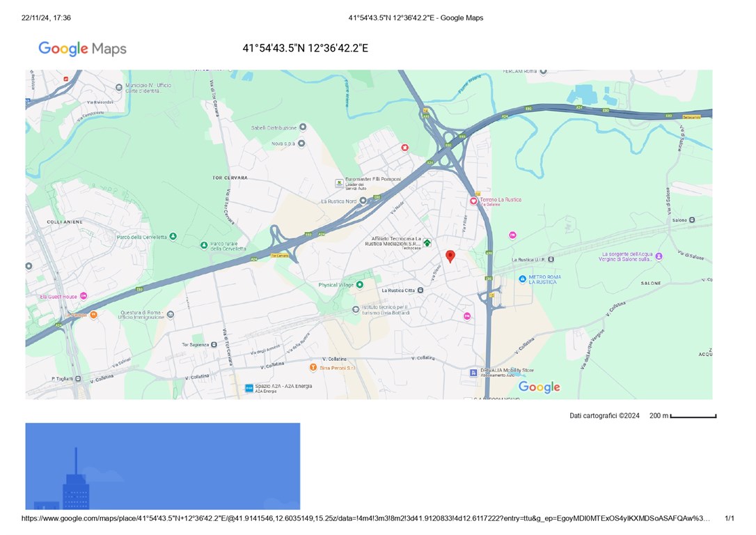Select the Sabelli Distribuzione marker

[x=303, y=128]
